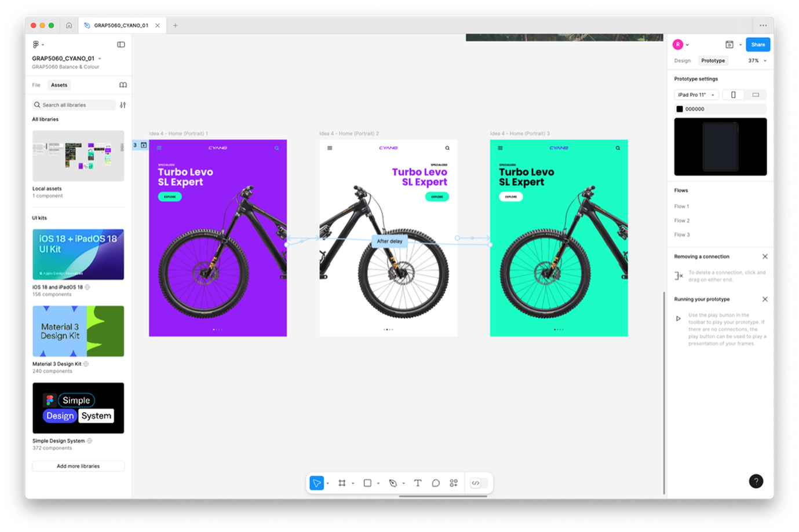
Task: Open Frame tool options arrow
Action: tap(353, 484)
